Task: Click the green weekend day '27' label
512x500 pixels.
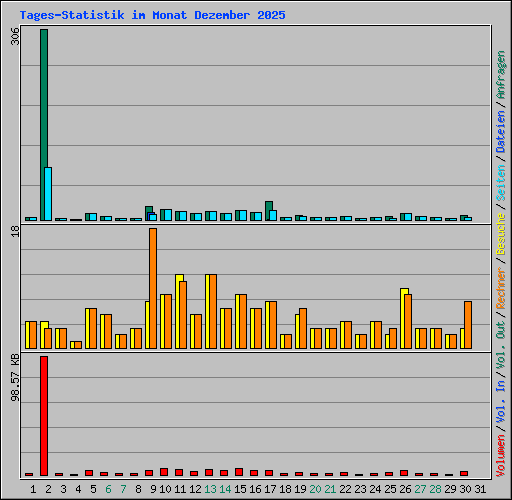Action: (420, 489)
